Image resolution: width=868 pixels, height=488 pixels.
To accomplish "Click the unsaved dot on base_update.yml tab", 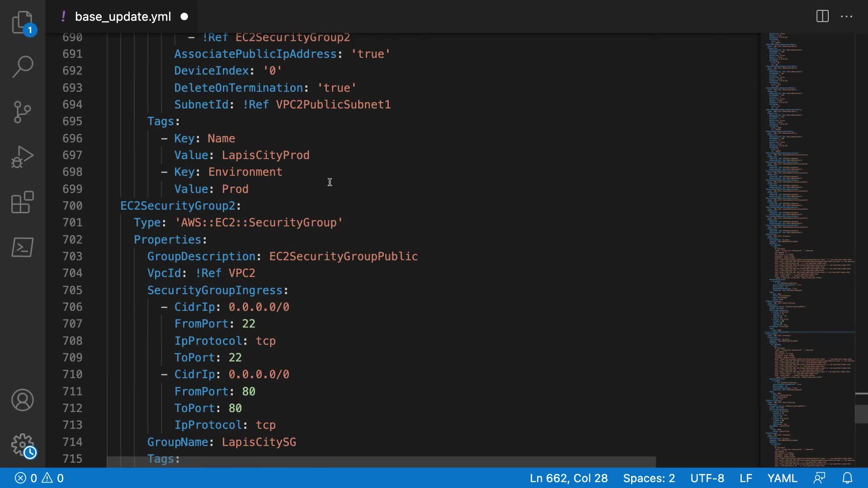I will [184, 17].
